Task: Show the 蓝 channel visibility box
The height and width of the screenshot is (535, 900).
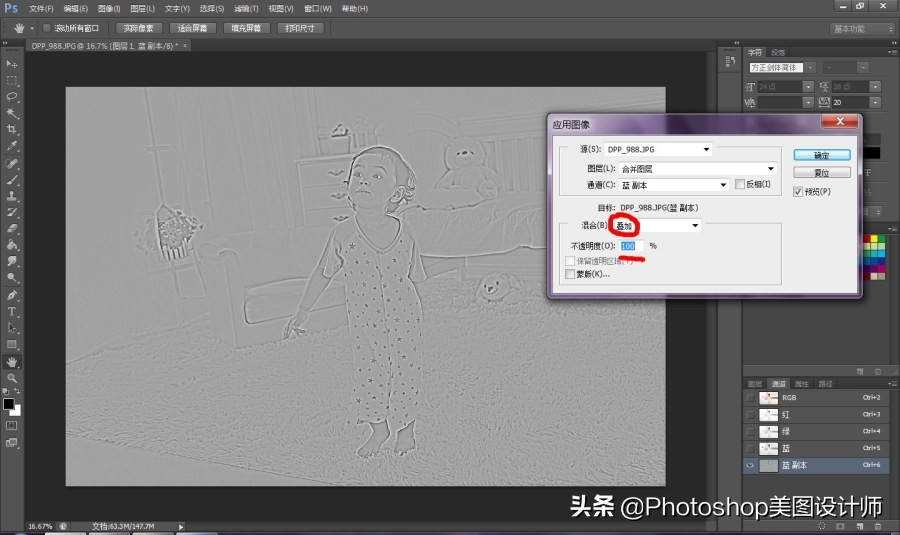Action: [750, 448]
